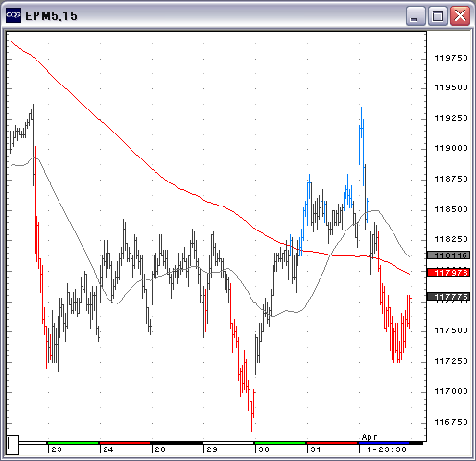Viewport: 476px width, 461px height.
Task: Click the blue session bar above 1-23:30
Action: [384, 443]
